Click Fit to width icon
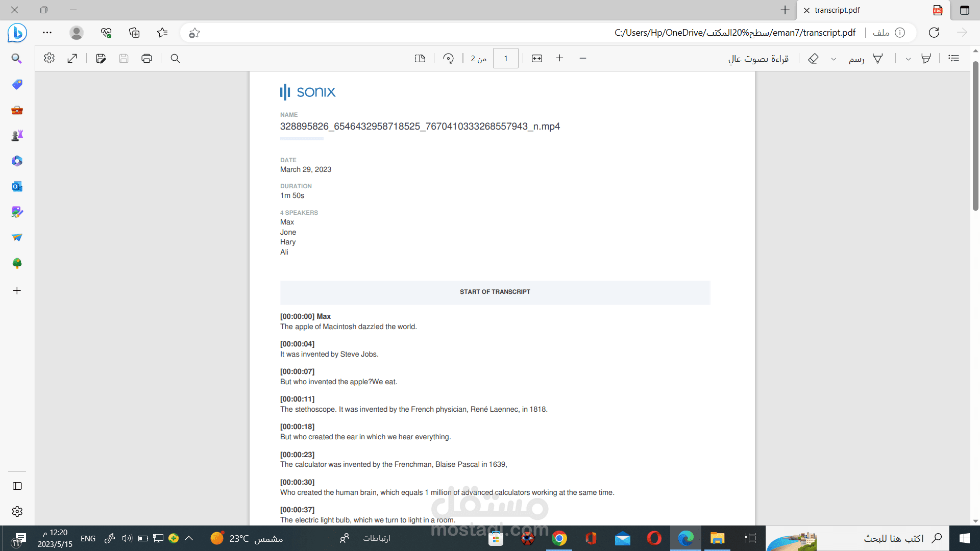Screen dimensions: 980x551 536,58
